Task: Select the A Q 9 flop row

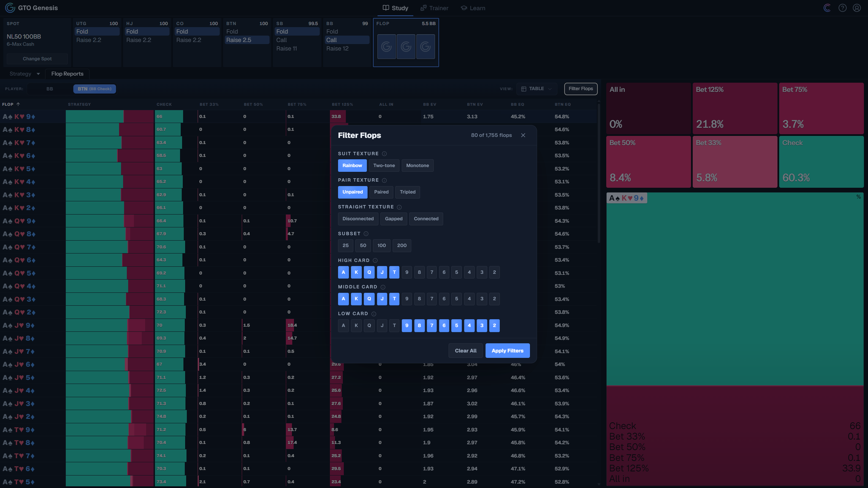Action: point(165,221)
